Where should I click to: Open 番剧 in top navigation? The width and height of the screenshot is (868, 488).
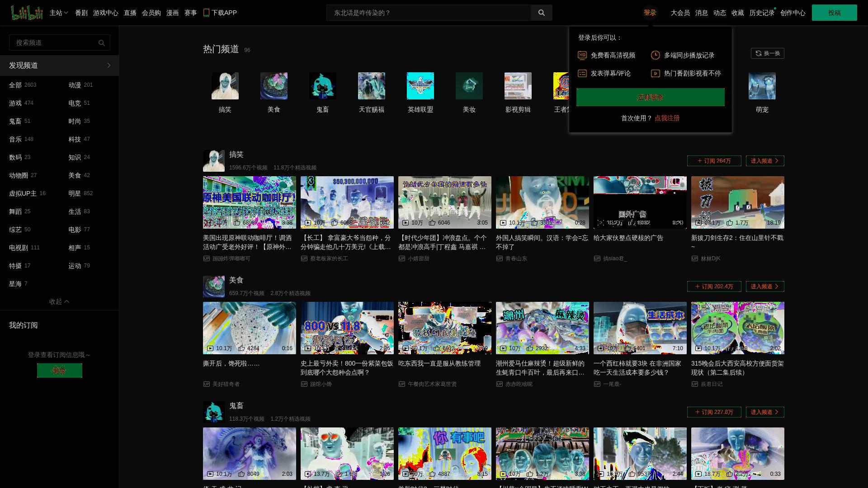tap(81, 13)
